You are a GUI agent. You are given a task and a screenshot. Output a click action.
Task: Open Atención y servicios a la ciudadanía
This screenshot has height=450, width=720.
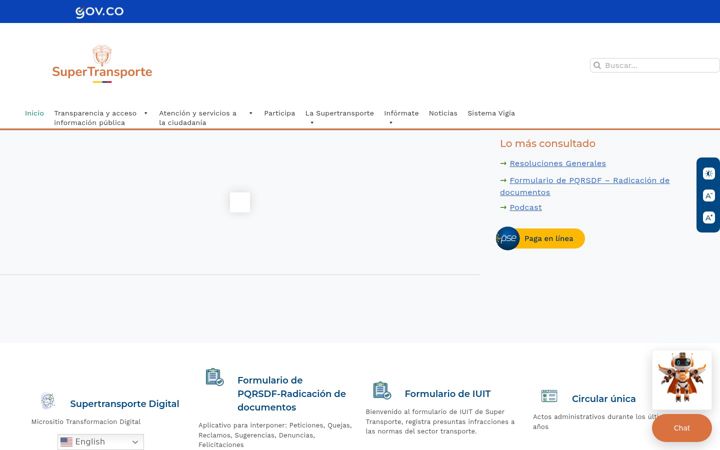click(x=197, y=118)
